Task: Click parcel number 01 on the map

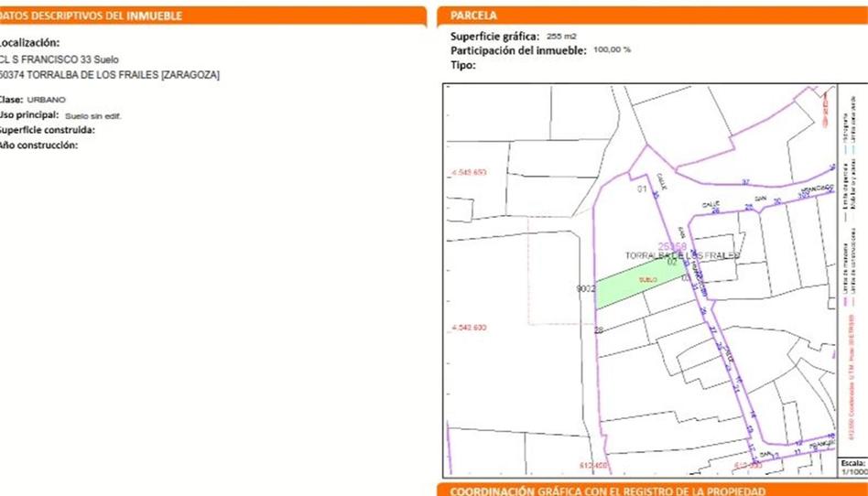Action: (642, 189)
